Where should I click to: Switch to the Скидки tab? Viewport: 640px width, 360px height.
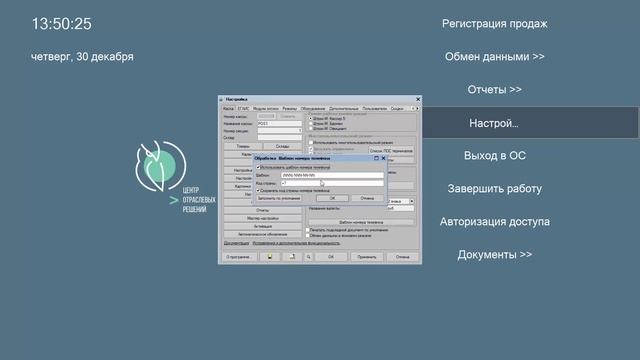(397, 109)
